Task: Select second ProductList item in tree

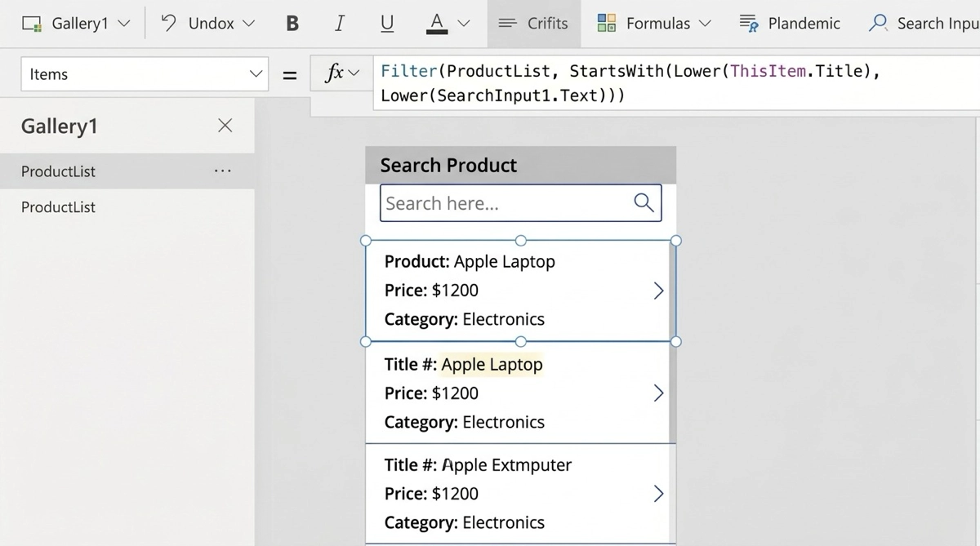Action: click(x=58, y=207)
